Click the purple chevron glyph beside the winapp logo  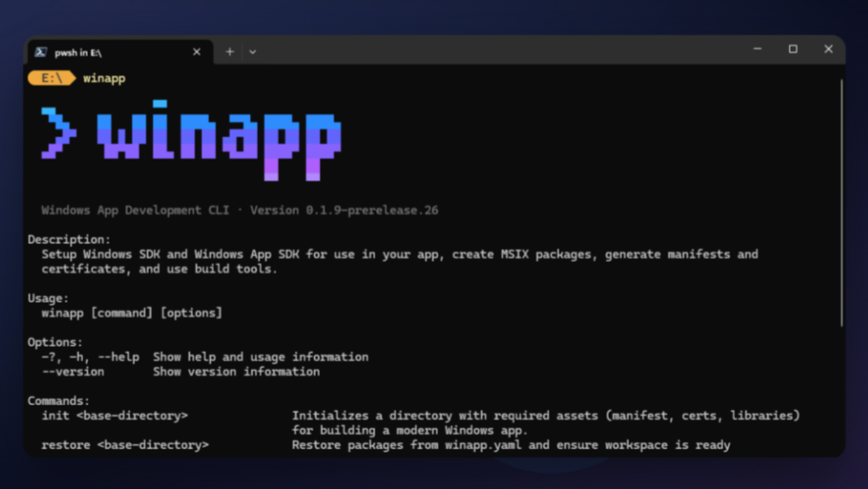tap(57, 134)
